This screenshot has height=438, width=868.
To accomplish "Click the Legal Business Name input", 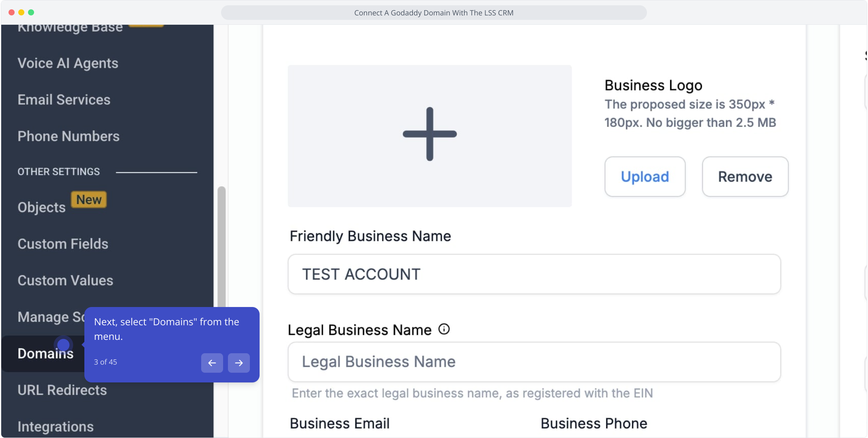I will 534,362.
